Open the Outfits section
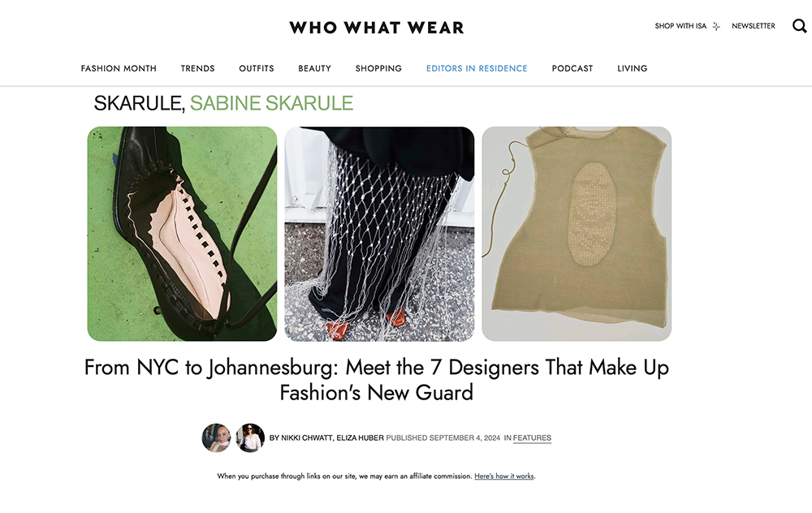 [x=257, y=68]
